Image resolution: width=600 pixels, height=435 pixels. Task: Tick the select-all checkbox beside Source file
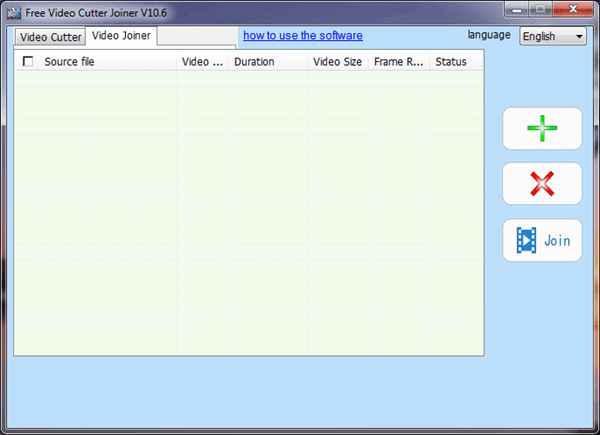pyautogui.click(x=27, y=62)
